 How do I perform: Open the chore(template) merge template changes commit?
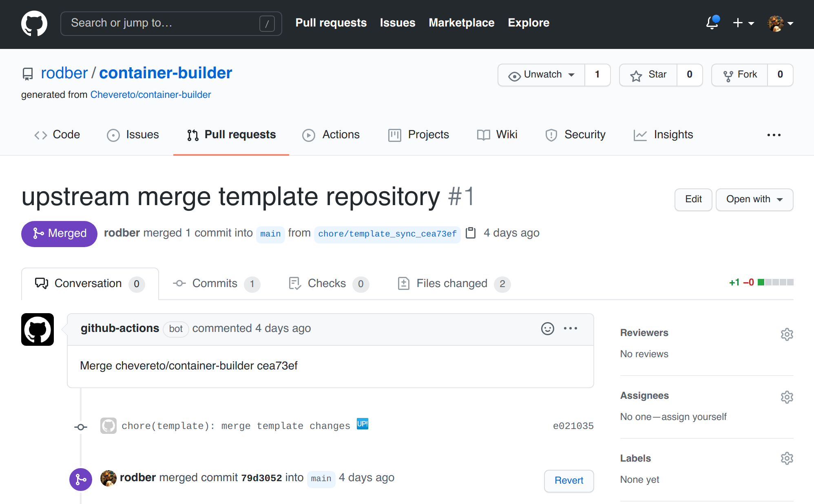[236, 426]
